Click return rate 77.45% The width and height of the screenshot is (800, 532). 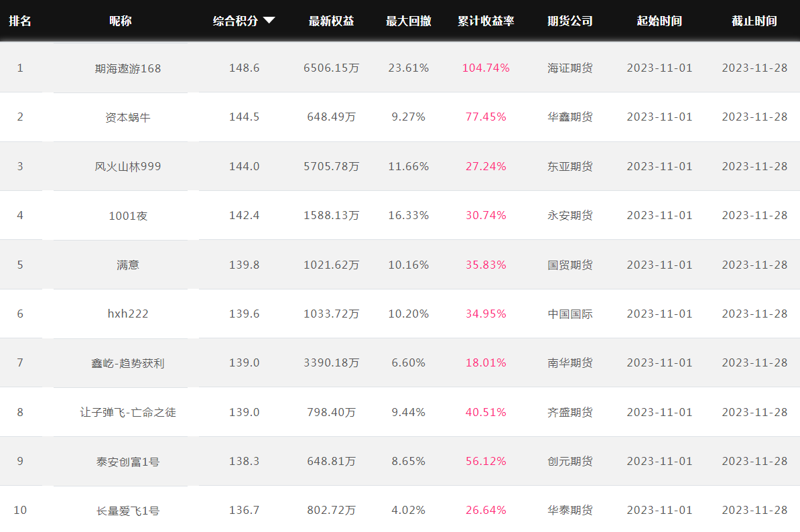(486, 117)
